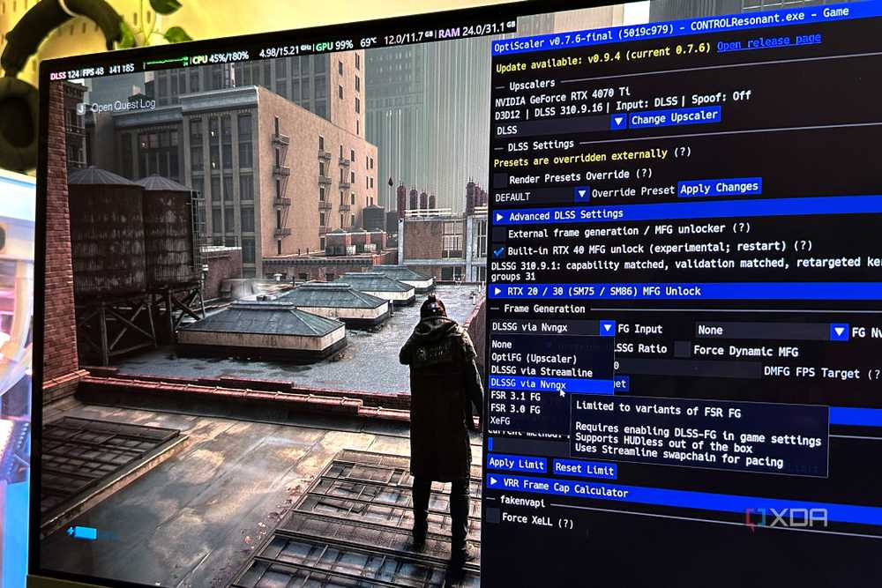Click the DMFG FPS Target value field
Viewport: 882px width, 588px height.
(x=686, y=368)
